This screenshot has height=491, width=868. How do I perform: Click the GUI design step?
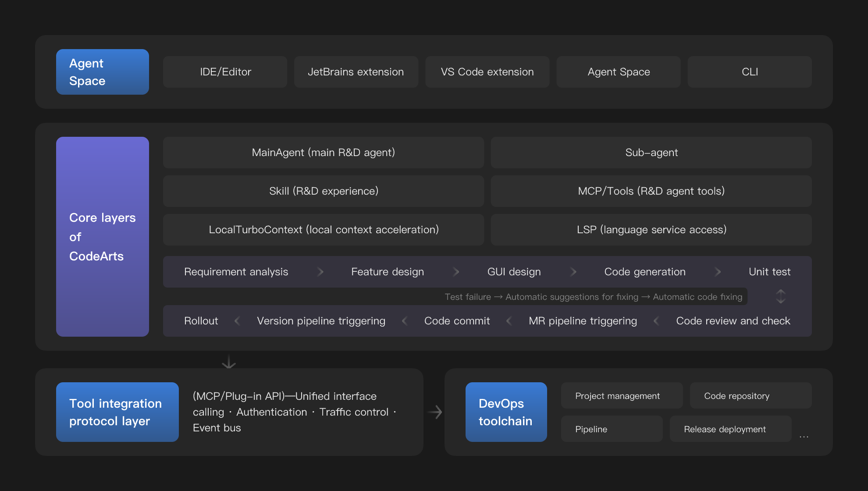tap(514, 272)
